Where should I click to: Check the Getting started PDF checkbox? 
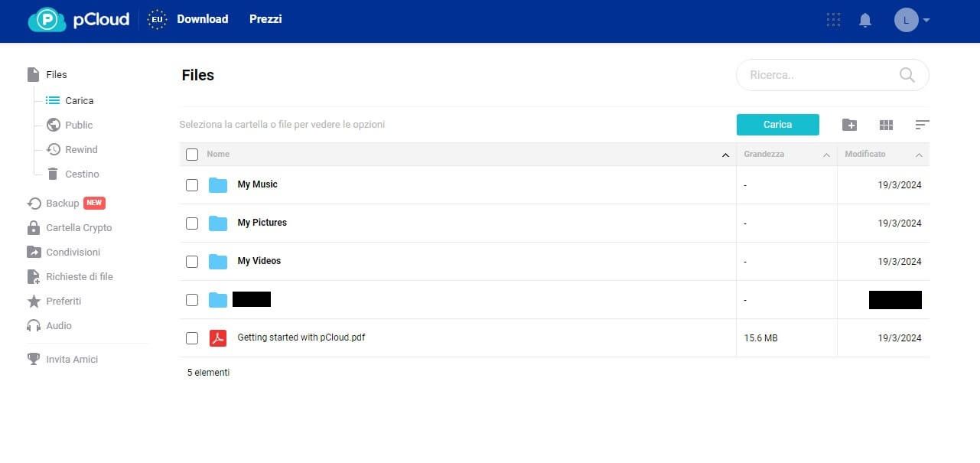click(x=192, y=337)
